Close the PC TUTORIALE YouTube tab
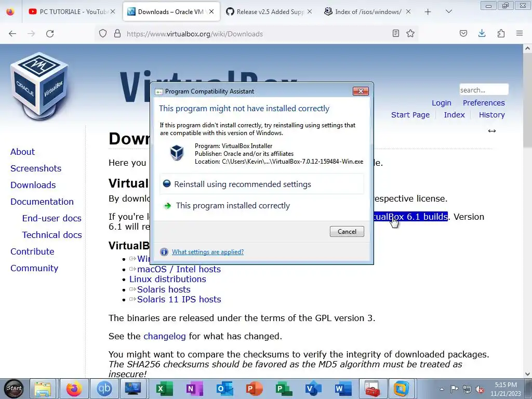This screenshot has width=532, height=399. pyautogui.click(x=113, y=12)
